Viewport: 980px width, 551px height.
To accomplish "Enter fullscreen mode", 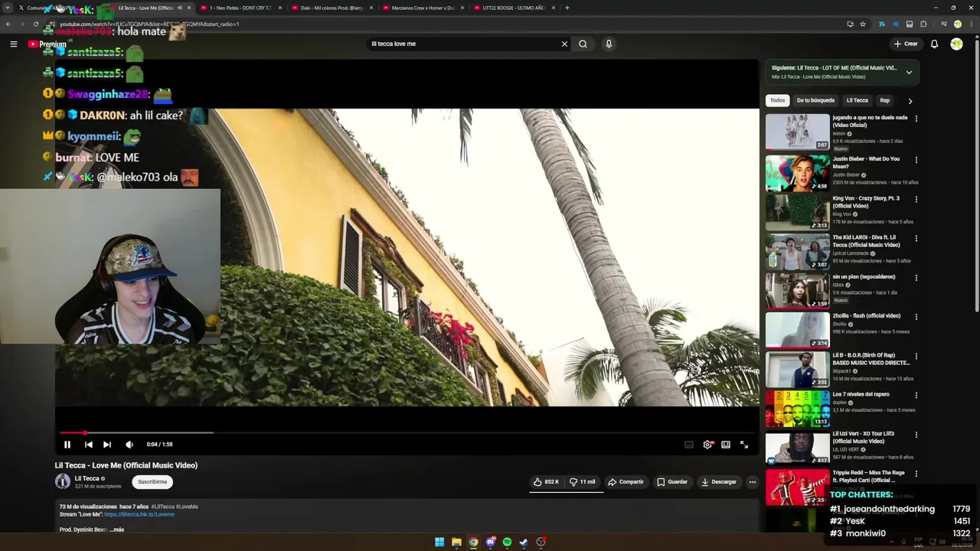I will click(744, 444).
